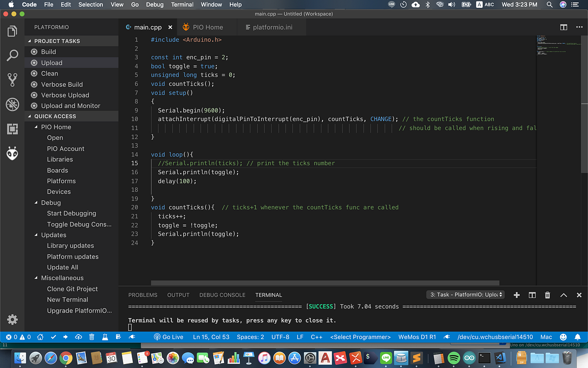Open Spotify from the Dock
Image resolution: width=588 pixels, height=368 pixels.
click(x=453, y=358)
